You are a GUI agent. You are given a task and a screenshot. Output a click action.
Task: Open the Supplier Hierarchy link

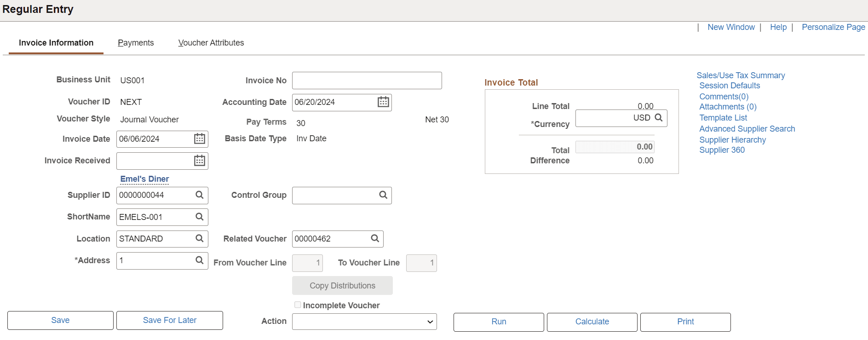(x=732, y=140)
